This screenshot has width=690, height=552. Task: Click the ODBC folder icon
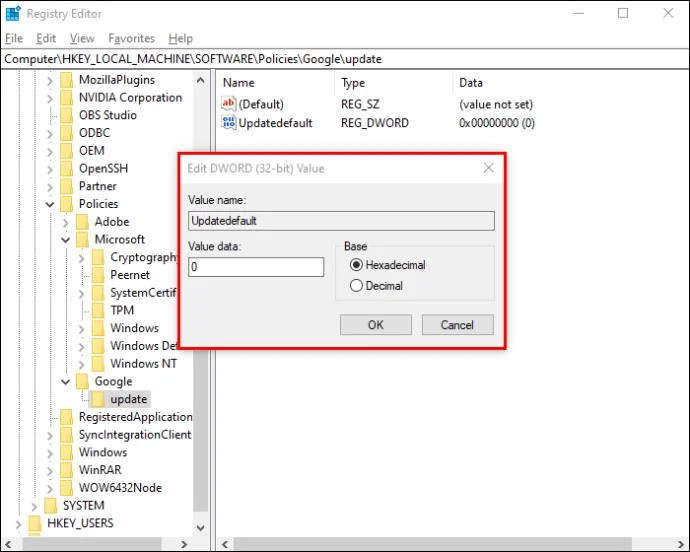click(66, 133)
